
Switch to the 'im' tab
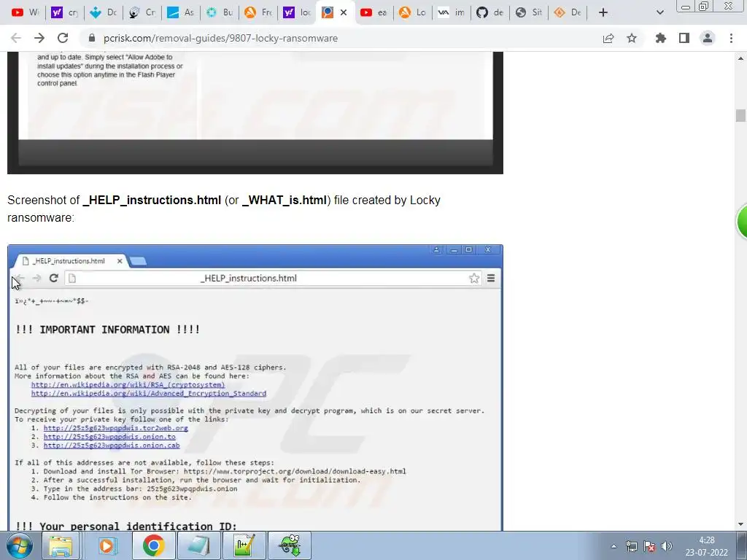[x=451, y=12]
